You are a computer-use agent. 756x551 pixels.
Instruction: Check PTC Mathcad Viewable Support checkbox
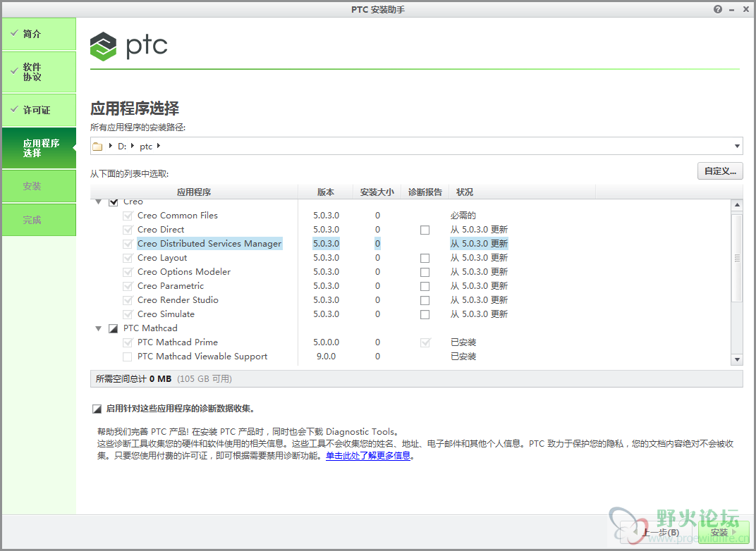click(x=127, y=357)
